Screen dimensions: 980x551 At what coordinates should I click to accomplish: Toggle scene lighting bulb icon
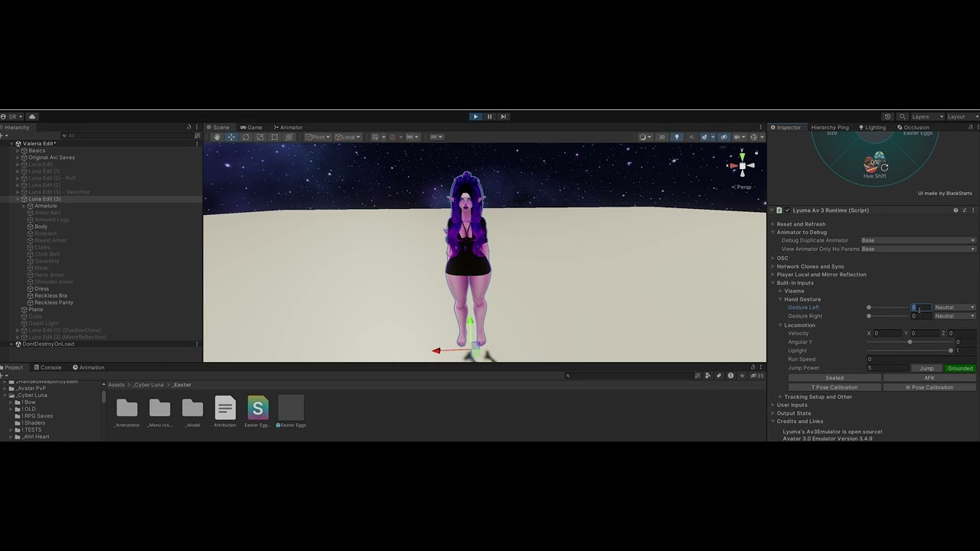pyautogui.click(x=676, y=137)
